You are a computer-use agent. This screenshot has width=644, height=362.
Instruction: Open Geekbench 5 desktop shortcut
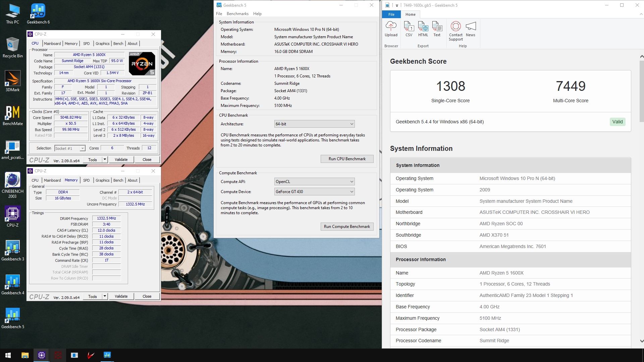(x=12, y=318)
